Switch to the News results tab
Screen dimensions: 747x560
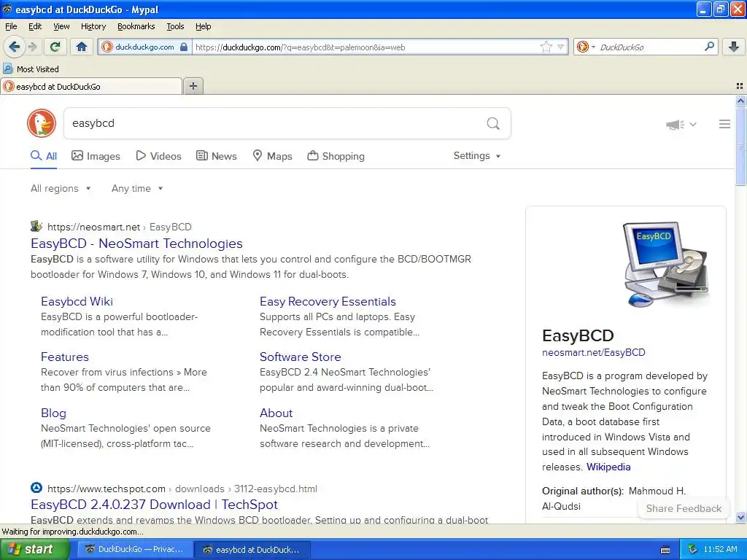coord(216,156)
